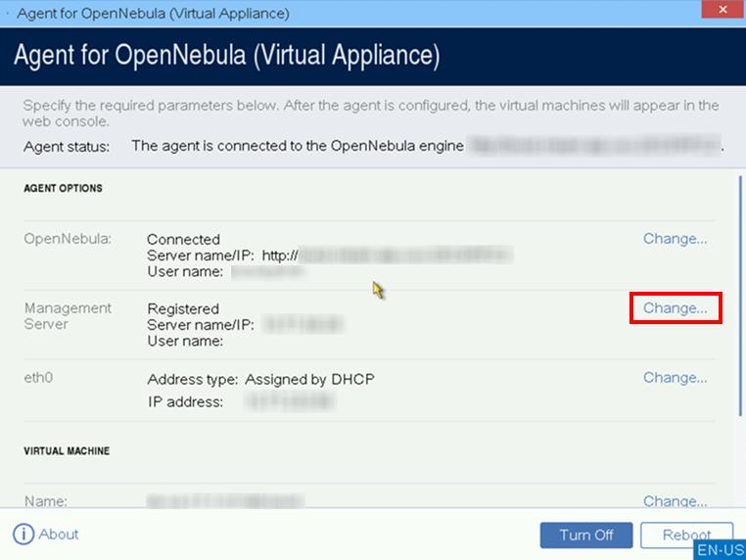Click 'Assigned by DHCP' address type text
The width and height of the screenshot is (746, 560).
[x=309, y=379]
